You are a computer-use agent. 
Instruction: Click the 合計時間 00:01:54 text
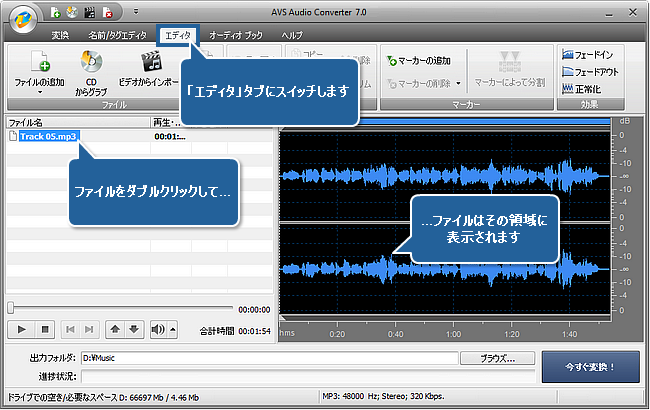235,331
